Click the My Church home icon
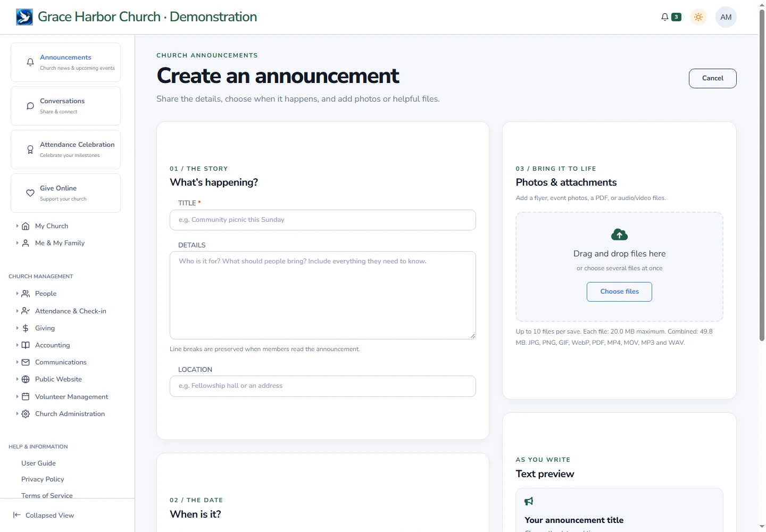The height and width of the screenshot is (532, 766). pyautogui.click(x=26, y=226)
